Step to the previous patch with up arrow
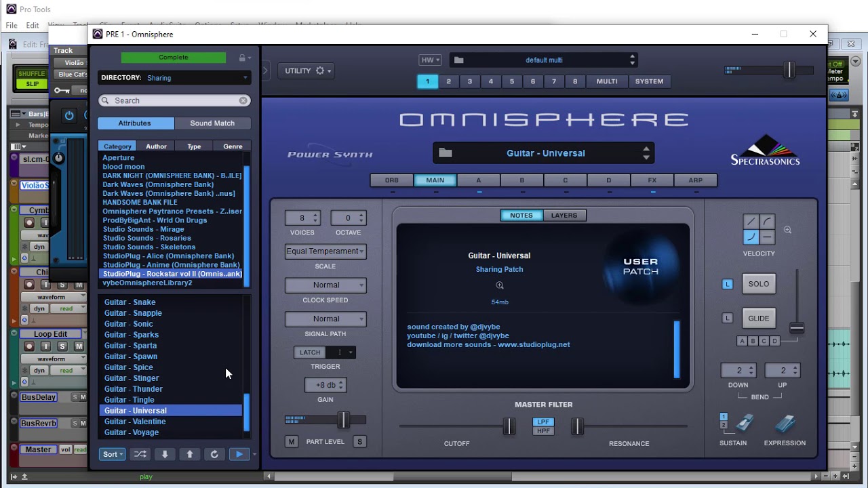This screenshot has width=868, height=488. click(190, 454)
